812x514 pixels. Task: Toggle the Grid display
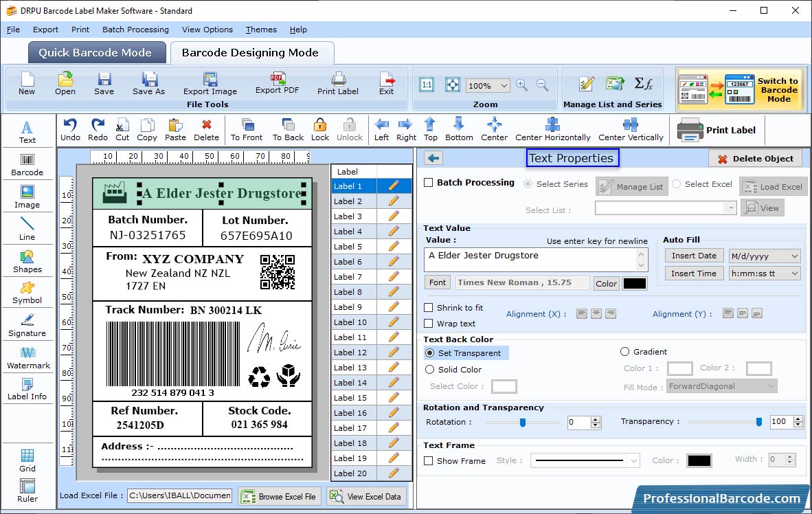point(27,460)
